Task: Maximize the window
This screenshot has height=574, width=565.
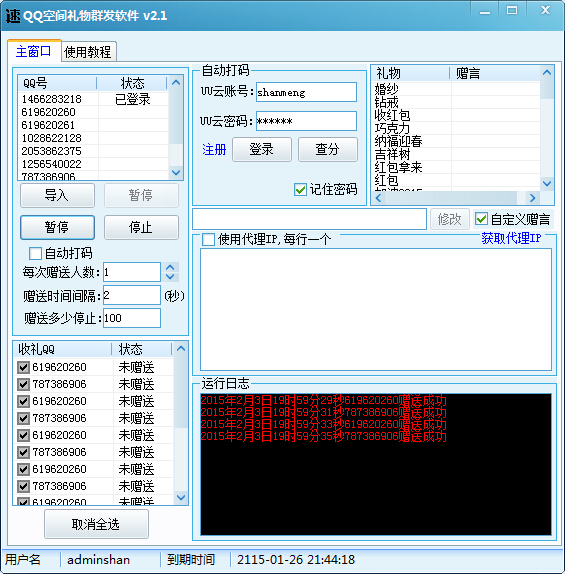Action: pyautogui.click(x=512, y=11)
